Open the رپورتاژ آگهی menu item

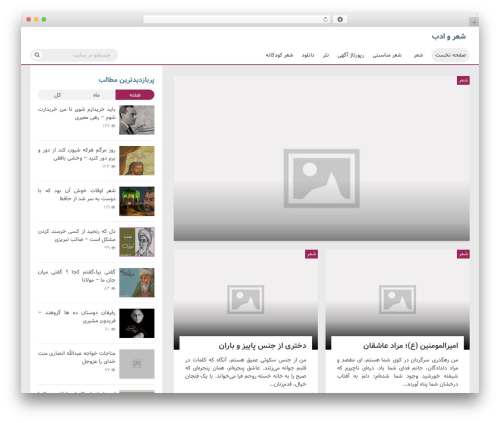tap(350, 55)
